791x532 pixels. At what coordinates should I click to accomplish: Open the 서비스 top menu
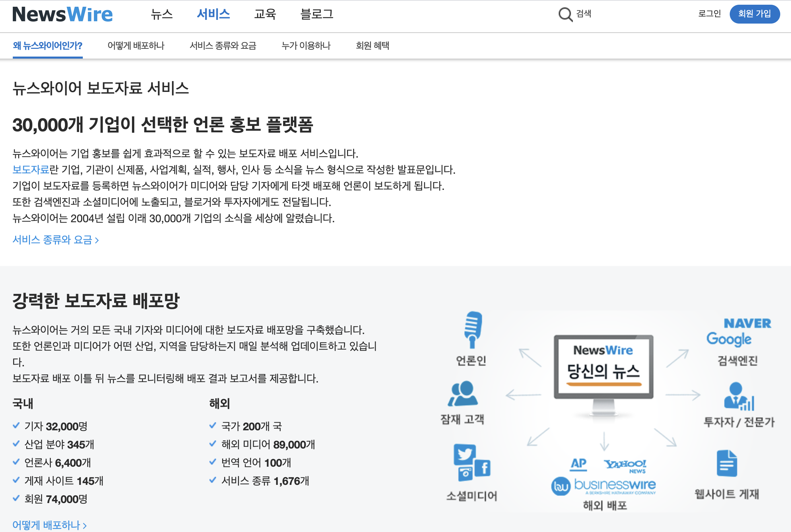click(213, 14)
